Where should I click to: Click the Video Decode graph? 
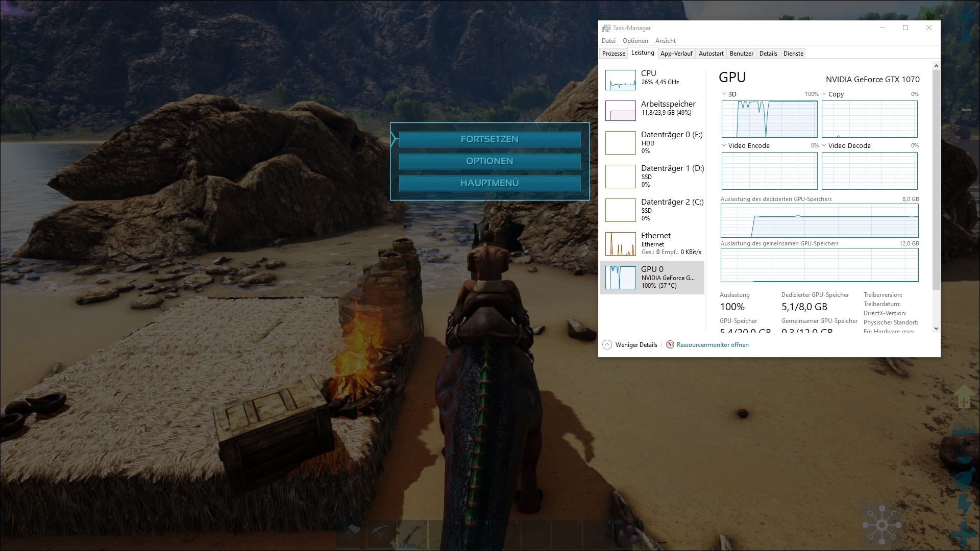click(869, 171)
